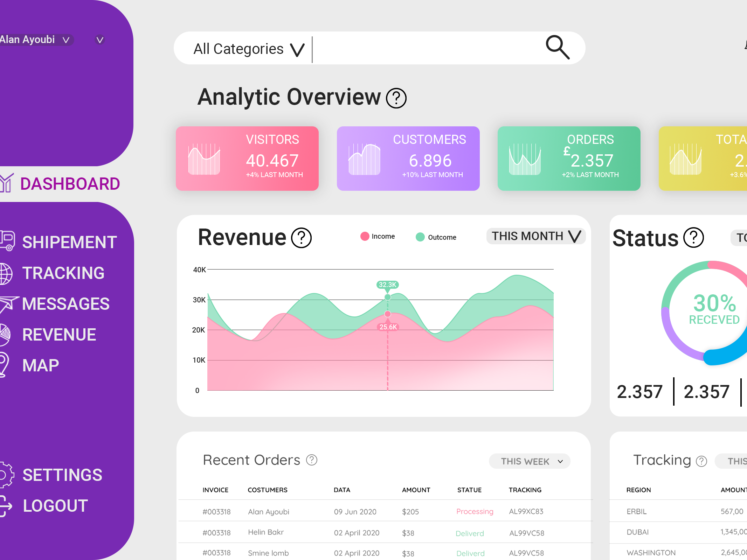Open the THIS MONTH revenue dropdown
The width and height of the screenshot is (747, 560).
pos(536,236)
